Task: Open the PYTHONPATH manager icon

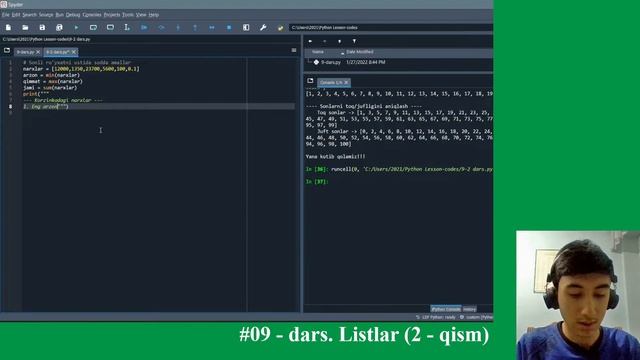Action: pyautogui.click(x=280, y=27)
